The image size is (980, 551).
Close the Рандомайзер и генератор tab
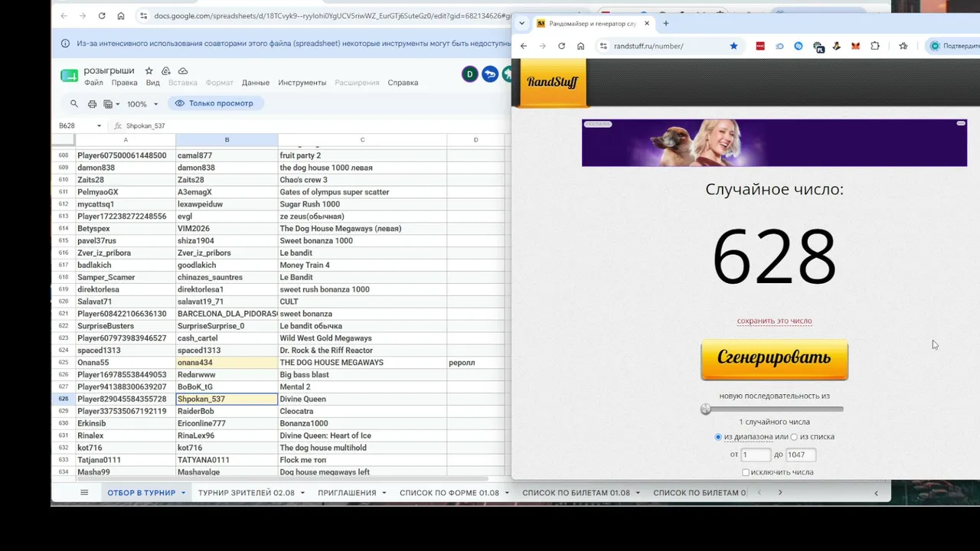647,24
